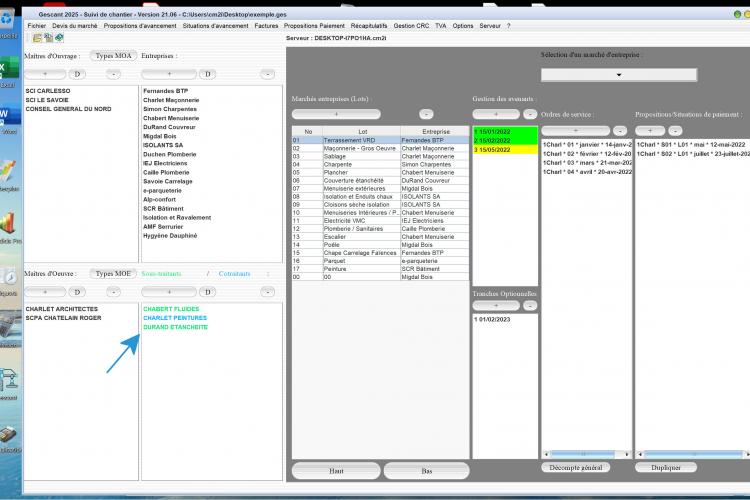Screen dimensions: 750x500
Task: Click the plus button under Maîtres d'Ouvrage
Action: (x=45, y=74)
